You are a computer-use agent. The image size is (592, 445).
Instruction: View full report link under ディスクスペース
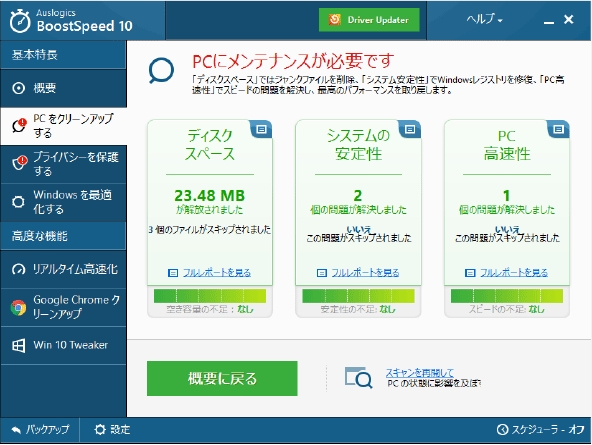click(217, 273)
